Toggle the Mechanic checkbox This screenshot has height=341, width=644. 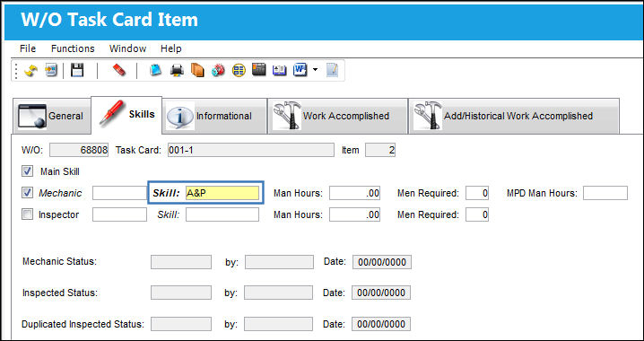28,193
